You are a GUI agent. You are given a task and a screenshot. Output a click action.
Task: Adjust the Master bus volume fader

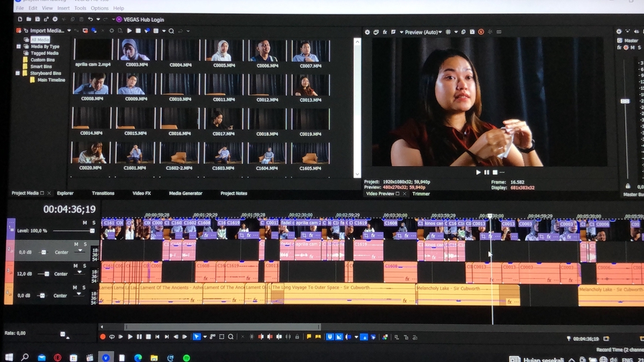[625, 101]
